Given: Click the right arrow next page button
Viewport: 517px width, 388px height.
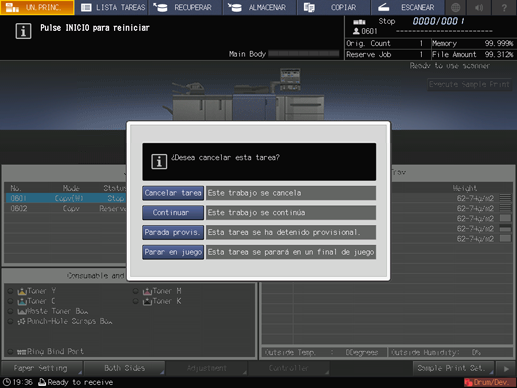Looking at the screenshot, I should (506, 369).
